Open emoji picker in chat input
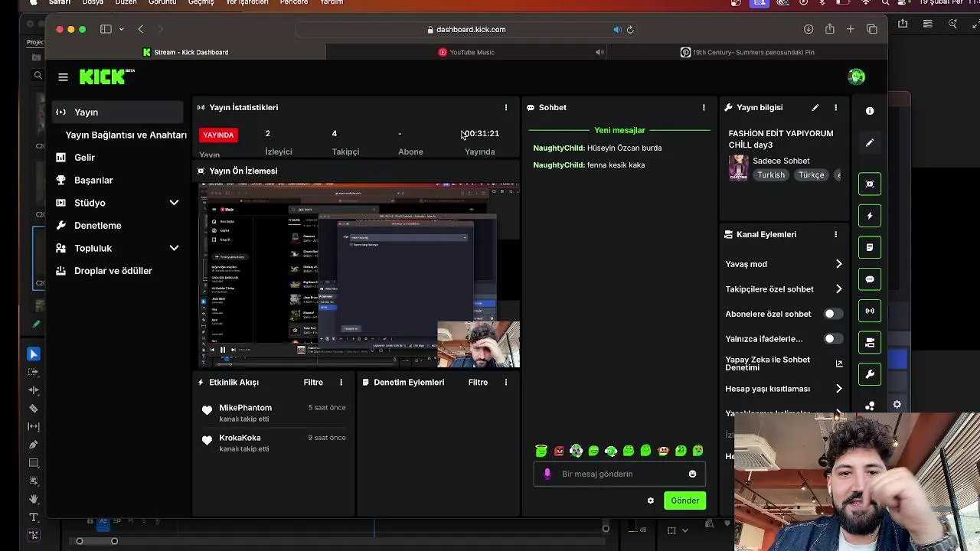The height and width of the screenshot is (551, 980). (x=692, y=474)
